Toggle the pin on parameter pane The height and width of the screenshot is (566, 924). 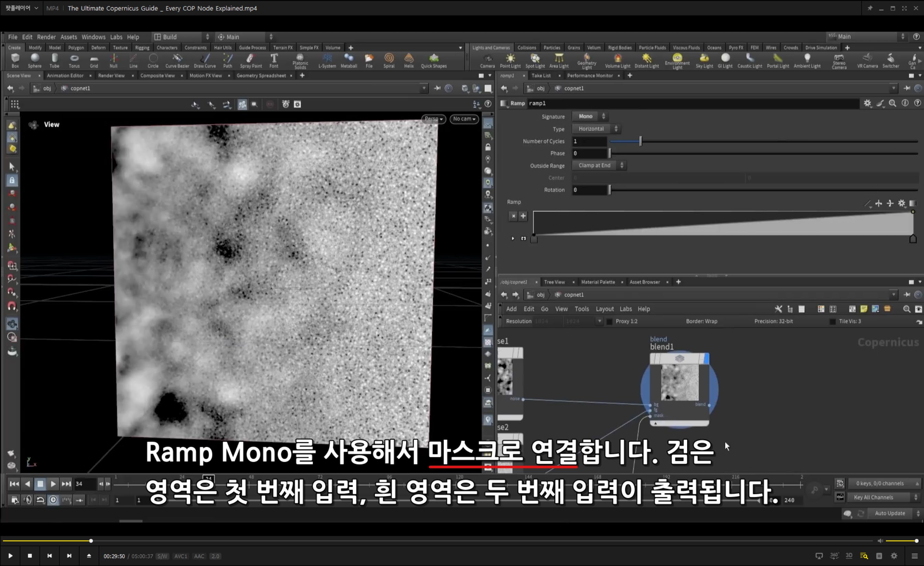907,88
